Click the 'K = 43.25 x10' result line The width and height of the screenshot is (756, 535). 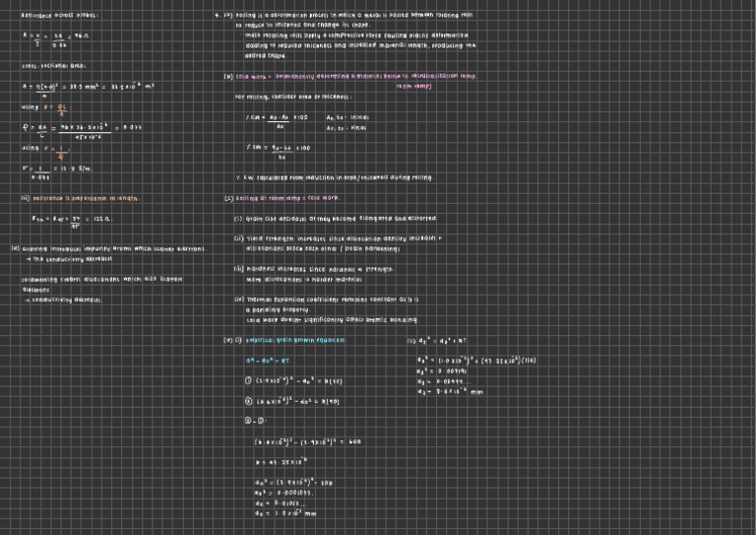(282, 462)
